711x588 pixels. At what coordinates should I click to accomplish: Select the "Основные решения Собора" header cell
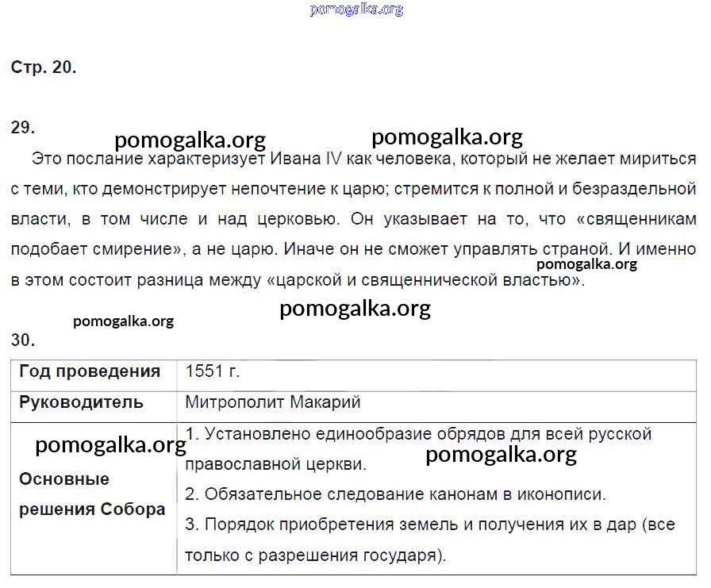coord(91,494)
